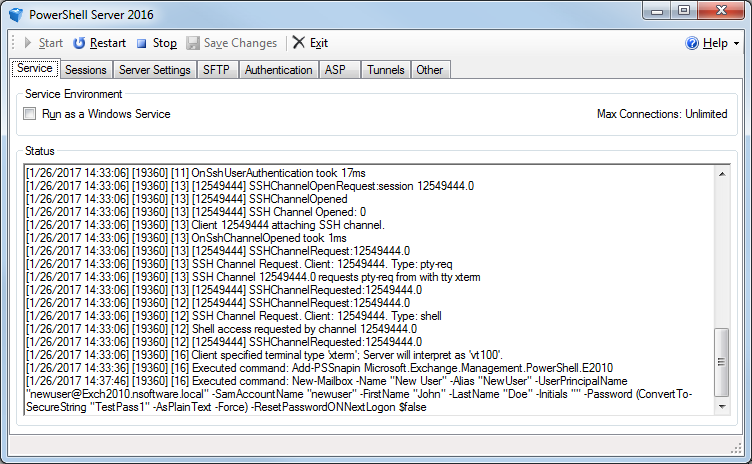The image size is (752, 464).
Task: Close the PowerShell Server 2016 window
Action: [x=721, y=11]
